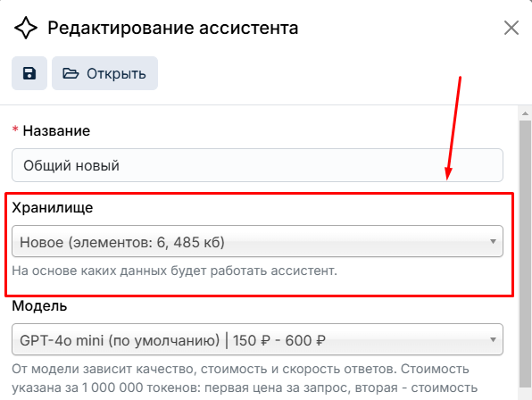Open the Модель dropdown with GPT-4o mini
This screenshot has width=532, height=400.
pyautogui.click(x=257, y=339)
